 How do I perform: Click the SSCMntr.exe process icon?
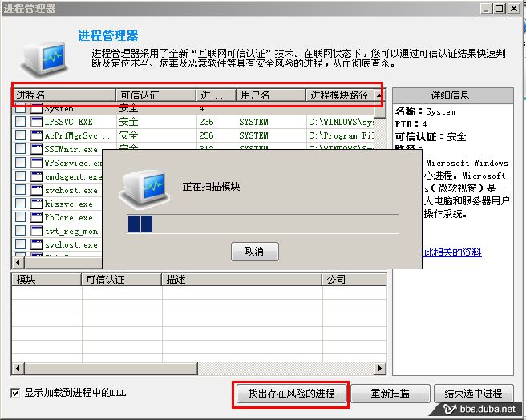tap(37, 149)
